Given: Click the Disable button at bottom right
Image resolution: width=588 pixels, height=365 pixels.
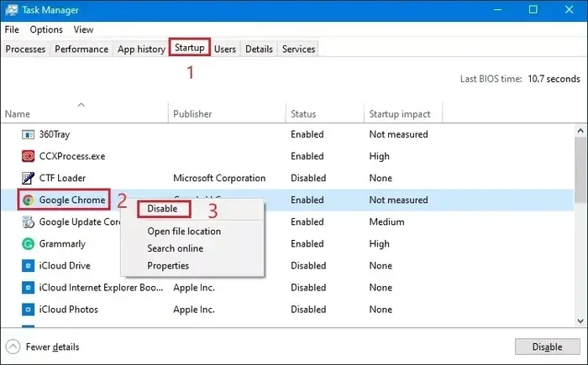Looking at the screenshot, I should [x=547, y=347].
